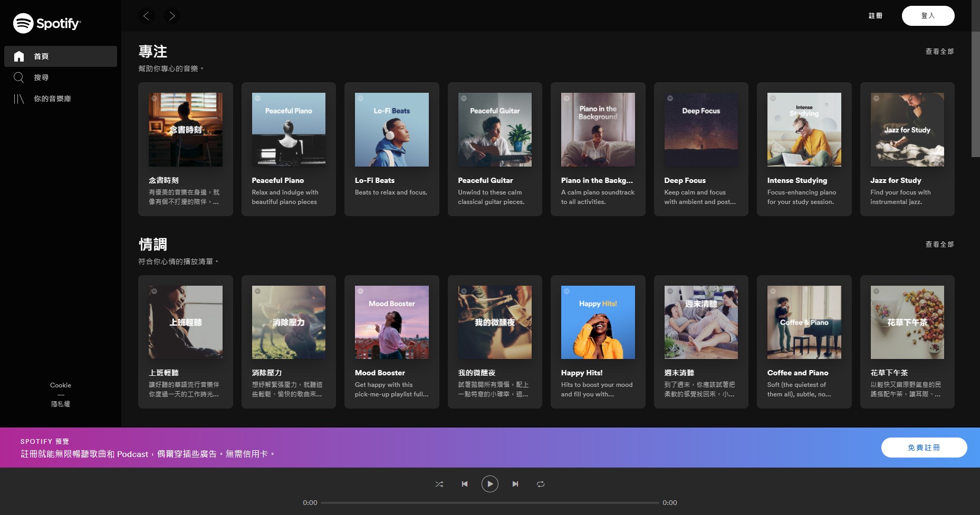
Task: Open the Happy Hits! playlist cover
Action: [598, 322]
